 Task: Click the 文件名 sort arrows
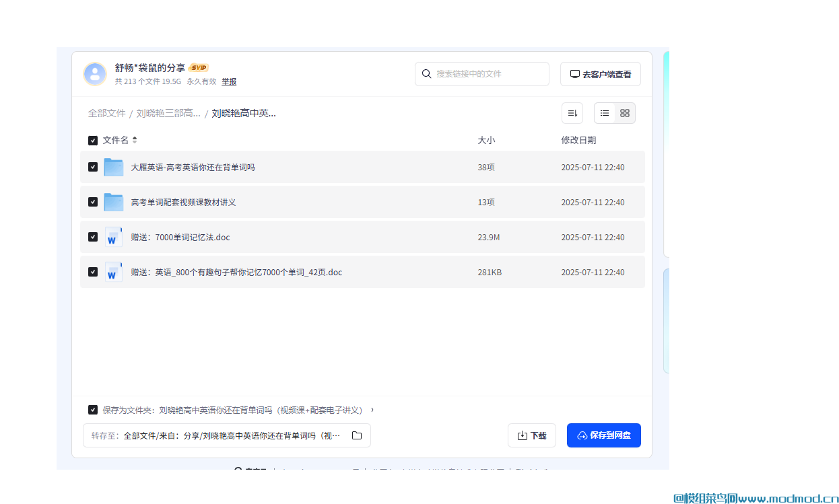[134, 140]
